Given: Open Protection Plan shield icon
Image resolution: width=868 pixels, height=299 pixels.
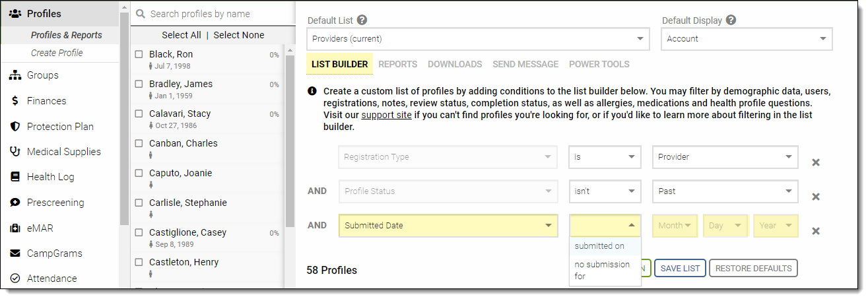Looking at the screenshot, I should pos(15,127).
